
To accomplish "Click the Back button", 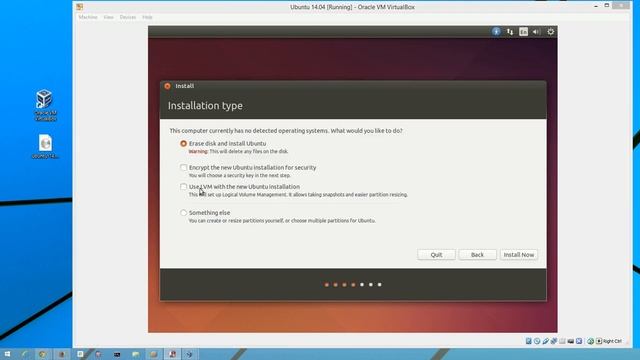I will (477, 255).
